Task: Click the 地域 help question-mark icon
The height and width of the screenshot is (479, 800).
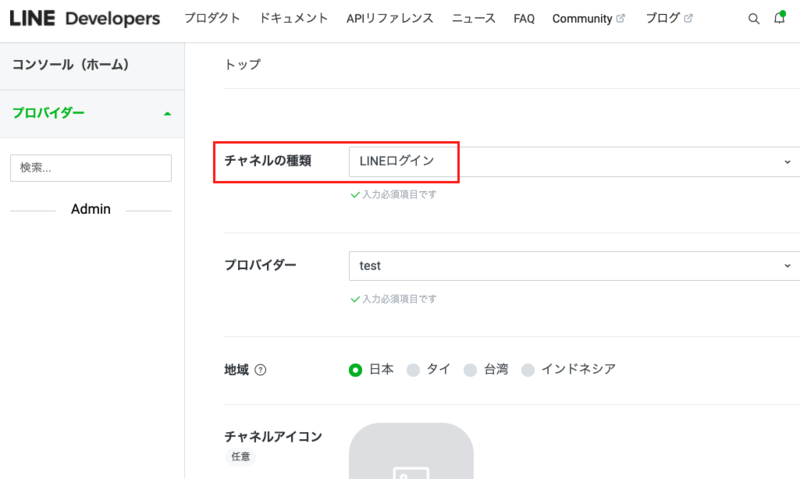Action: click(x=260, y=370)
